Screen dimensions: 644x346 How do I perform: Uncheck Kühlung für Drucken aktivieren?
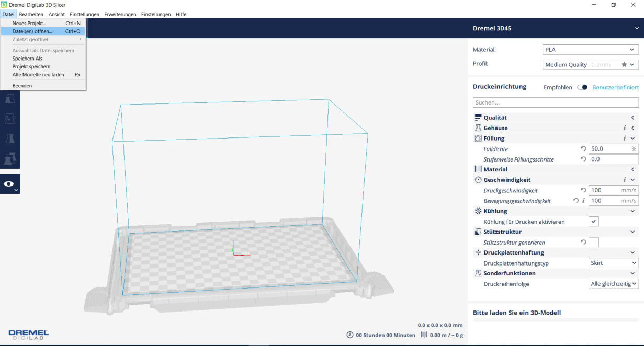[x=594, y=222]
